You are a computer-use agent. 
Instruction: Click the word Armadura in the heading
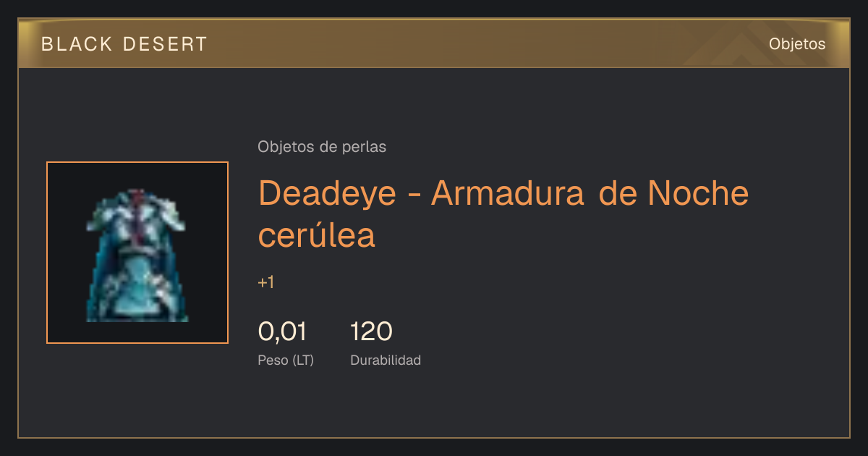pyautogui.click(x=507, y=193)
